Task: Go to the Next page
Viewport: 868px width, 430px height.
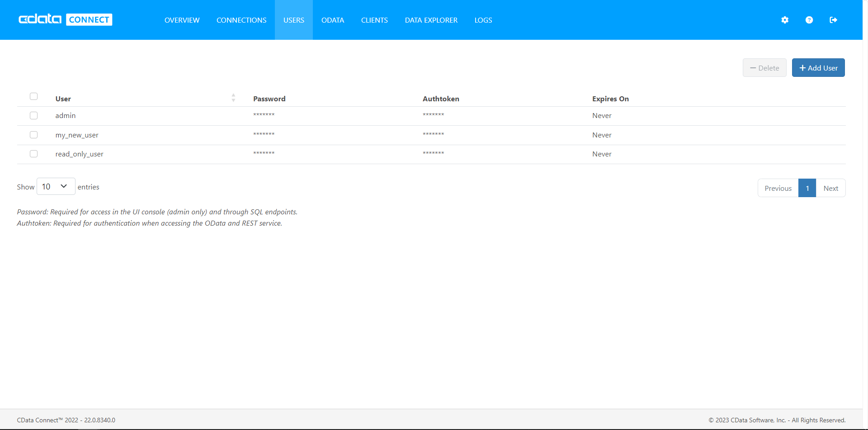Action: tap(830, 188)
